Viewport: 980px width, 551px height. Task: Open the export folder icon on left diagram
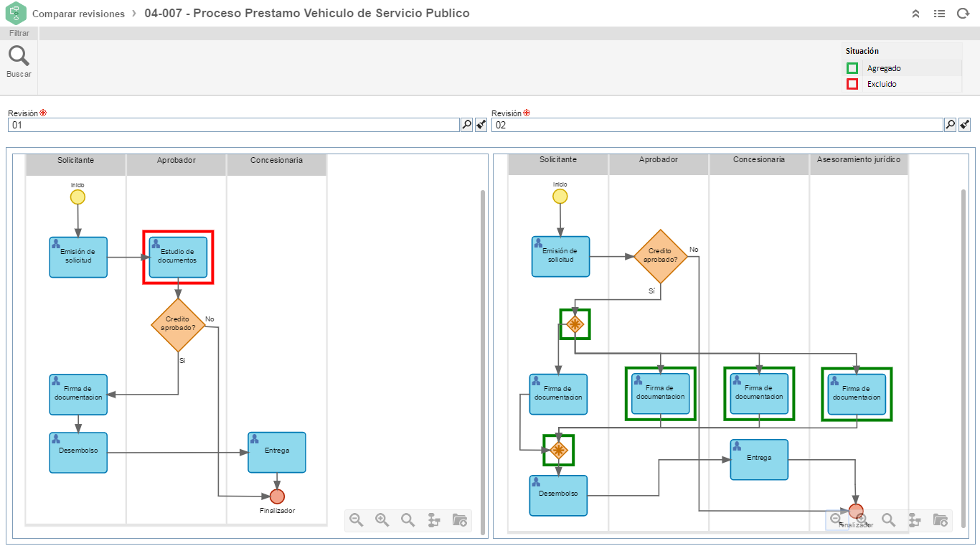(x=460, y=520)
